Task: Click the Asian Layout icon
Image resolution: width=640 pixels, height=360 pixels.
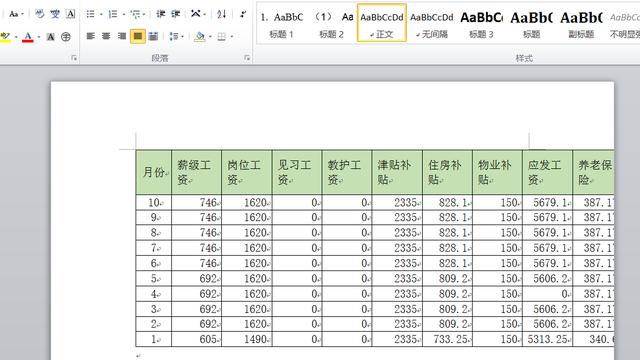Action: 196,14
